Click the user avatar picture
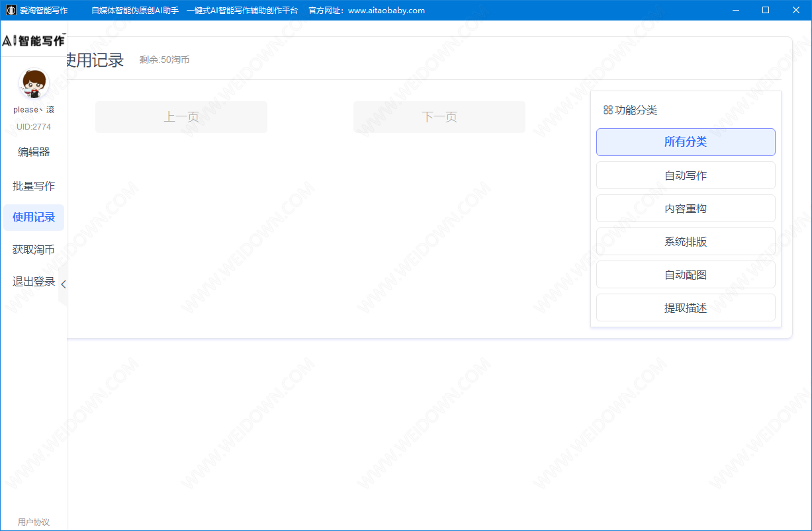 [34, 85]
